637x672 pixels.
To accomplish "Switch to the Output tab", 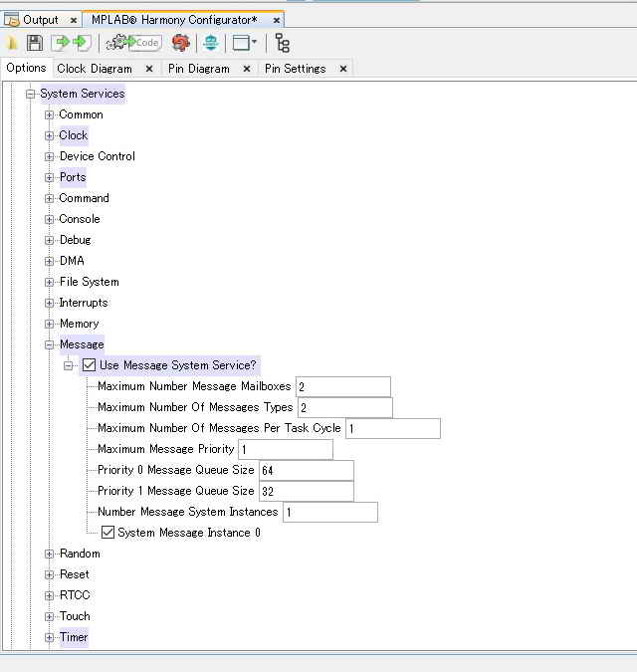I will (40, 20).
